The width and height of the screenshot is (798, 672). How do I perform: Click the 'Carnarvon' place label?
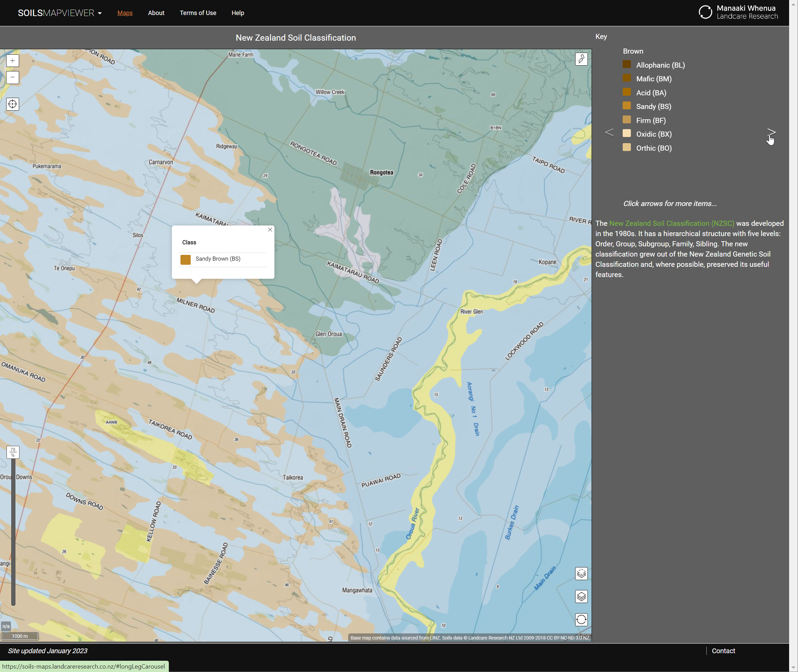161,162
